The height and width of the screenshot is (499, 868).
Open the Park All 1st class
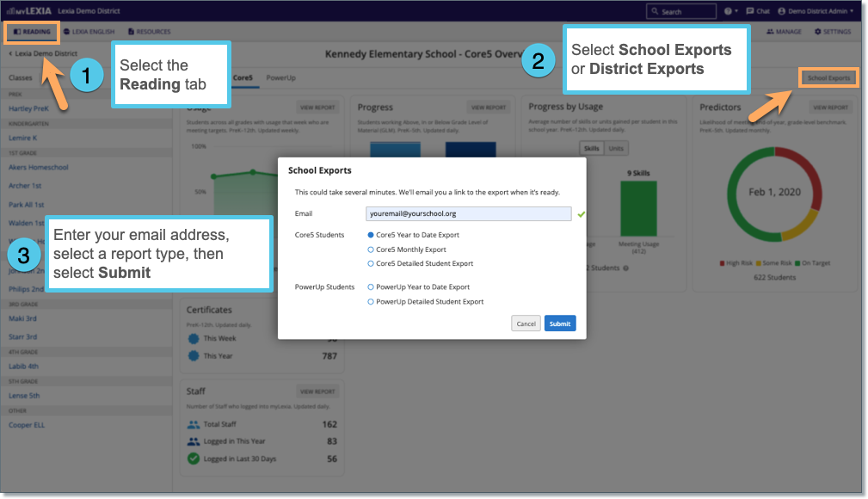[26, 205]
